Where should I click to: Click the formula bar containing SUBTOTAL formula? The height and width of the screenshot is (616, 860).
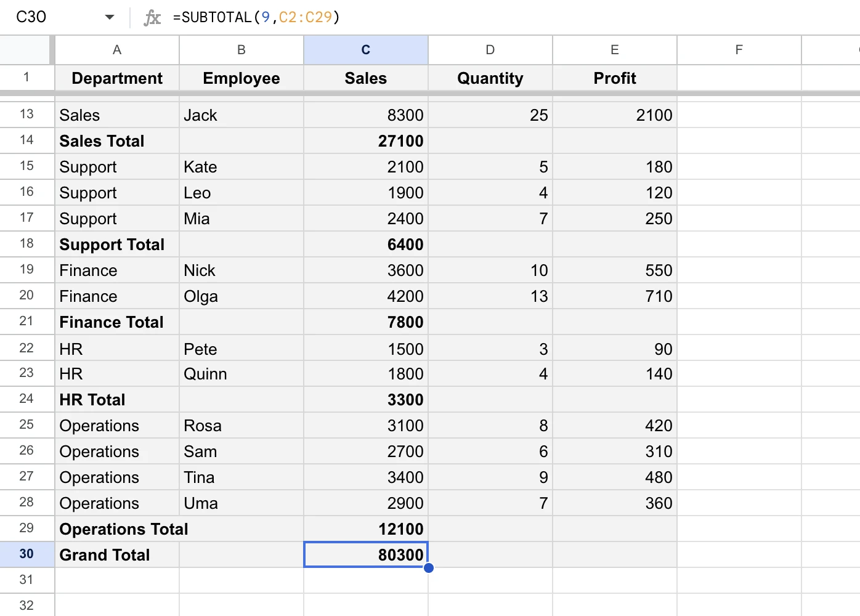pos(515,17)
